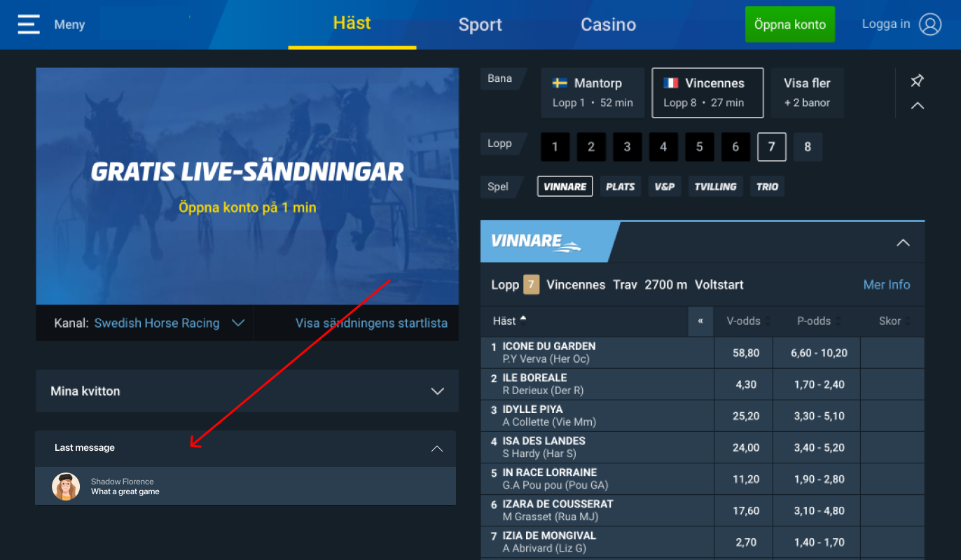
Task: Collapse track selector with chevron under the pin
Action: pos(917,106)
